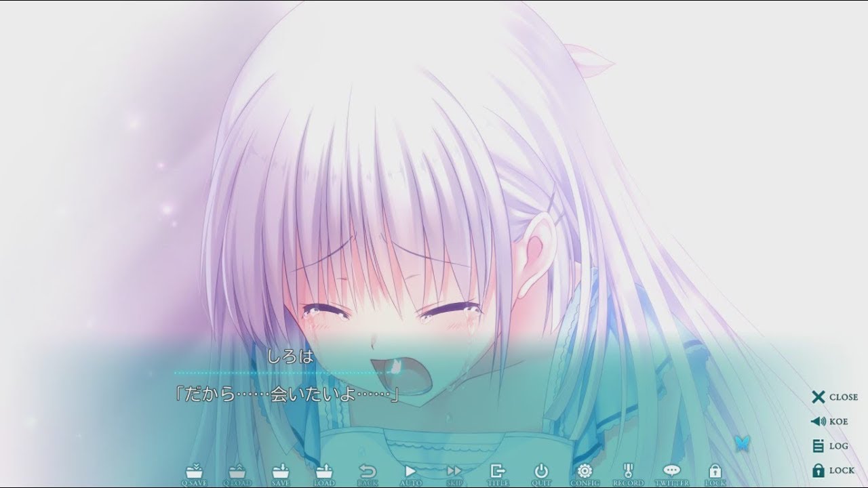868x488 pixels.
Task: Close message window with CLOSE X
Action: 835,397
